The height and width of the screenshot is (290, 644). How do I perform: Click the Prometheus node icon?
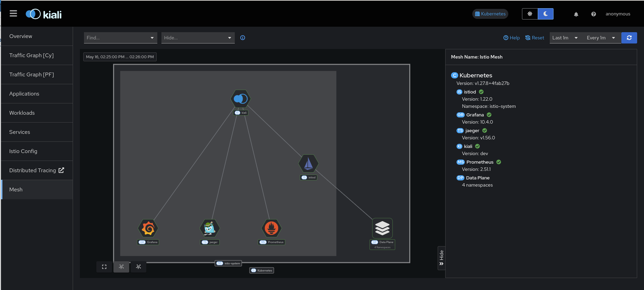tap(271, 228)
